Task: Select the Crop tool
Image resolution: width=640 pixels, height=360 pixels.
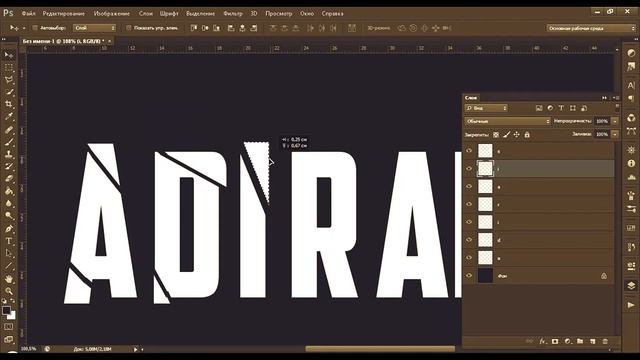Action: click(9, 104)
